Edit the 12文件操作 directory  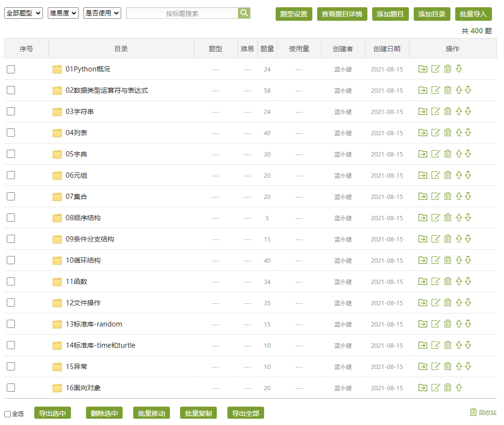[x=435, y=302]
